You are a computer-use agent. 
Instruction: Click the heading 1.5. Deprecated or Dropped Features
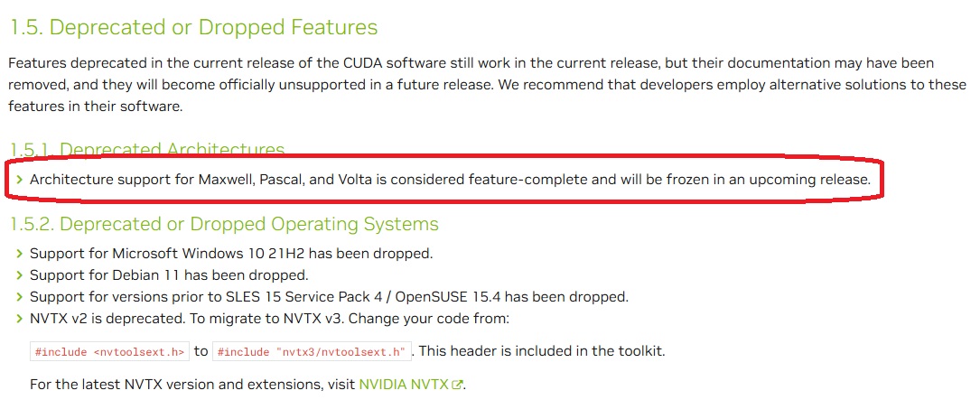coord(193,27)
